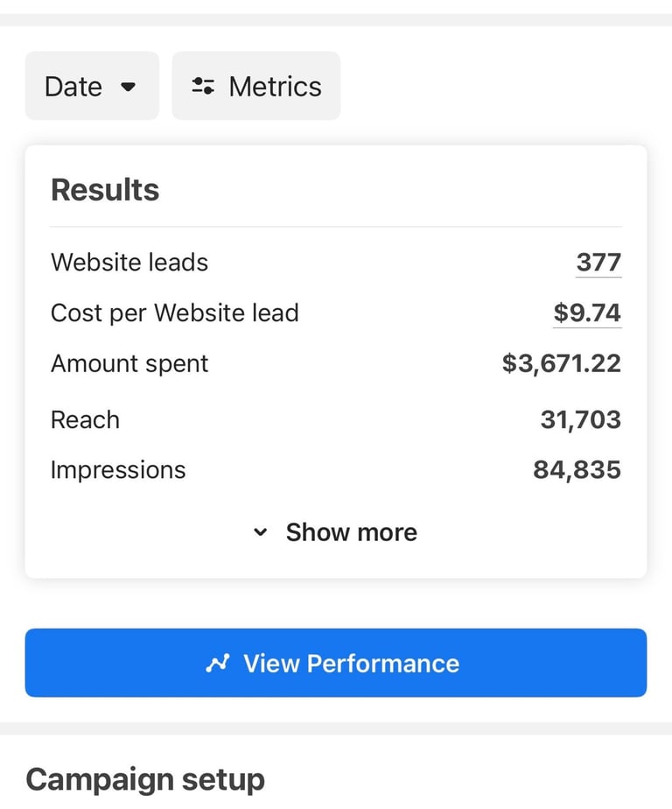
Task: Click the underlined 377 website leads value
Action: [598, 262]
